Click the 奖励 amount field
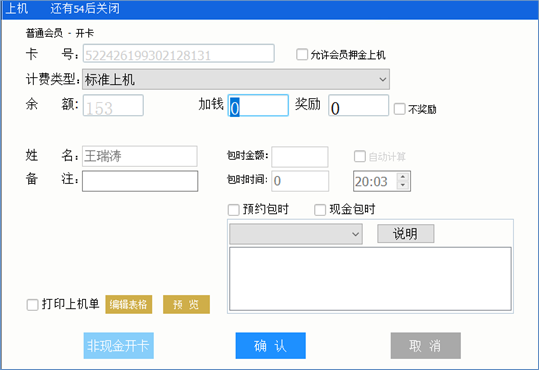 [359, 105]
